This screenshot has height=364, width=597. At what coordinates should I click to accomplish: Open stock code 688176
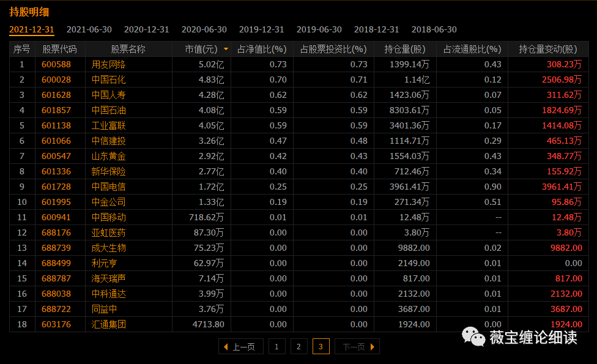[x=56, y=232]
